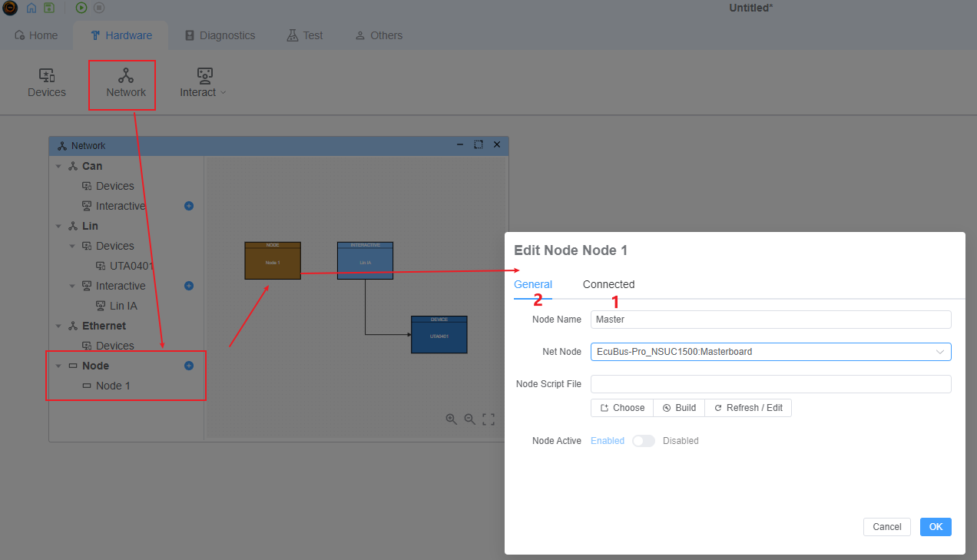Open the Network tool in the ribbon
Image resolution: width=977 pixels, height=560 pixels.
point(126,83)
